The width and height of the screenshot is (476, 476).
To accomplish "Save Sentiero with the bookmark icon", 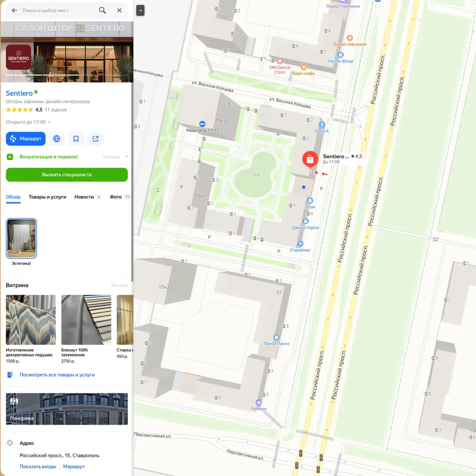I will click(x=76, y=139).
